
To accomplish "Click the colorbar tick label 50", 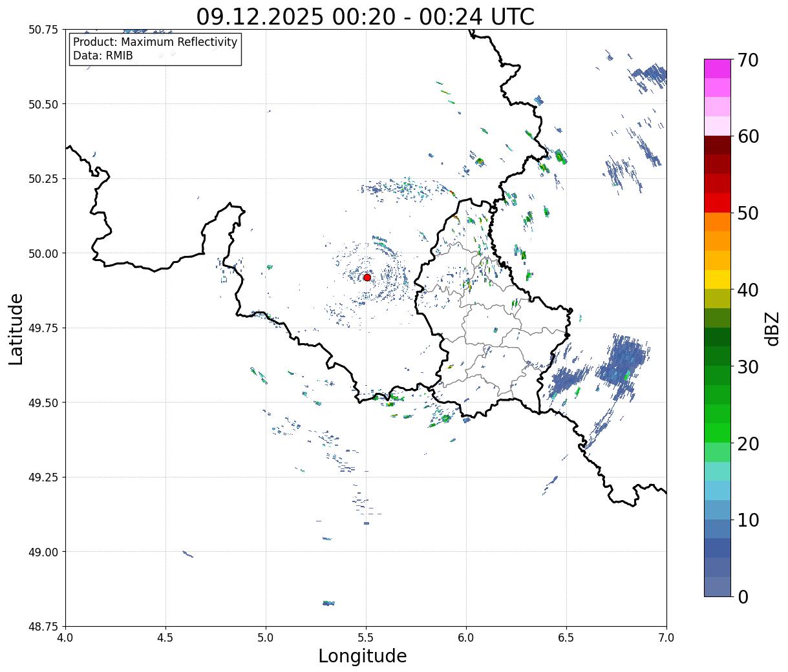I will point(748,213).
